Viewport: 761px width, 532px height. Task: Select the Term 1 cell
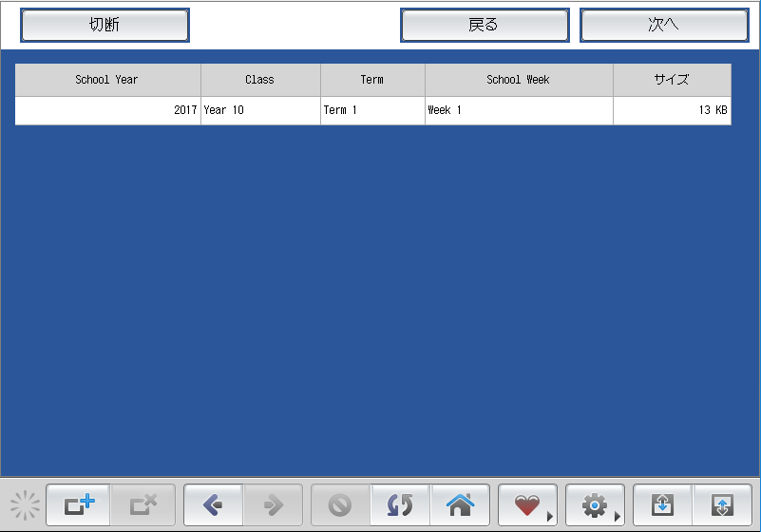[372, 110]
